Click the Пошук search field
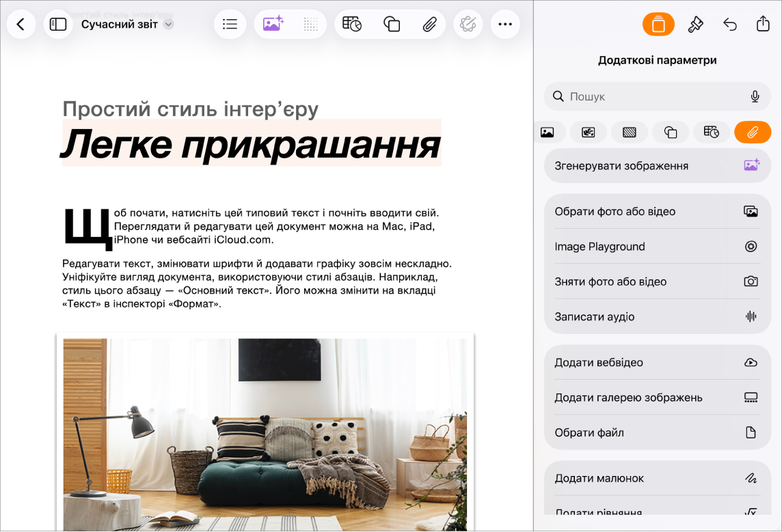Viewport: 782px width, 532px height. click(658, 96)
